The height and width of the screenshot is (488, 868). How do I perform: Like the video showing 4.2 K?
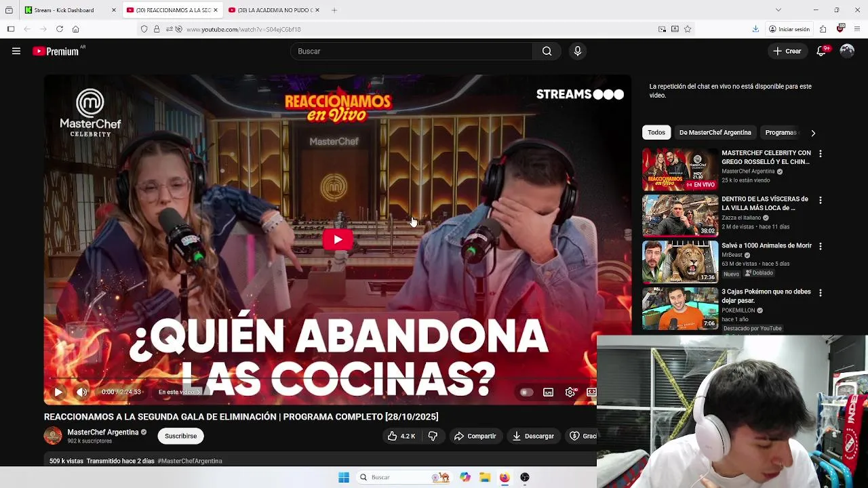point(401,436)
